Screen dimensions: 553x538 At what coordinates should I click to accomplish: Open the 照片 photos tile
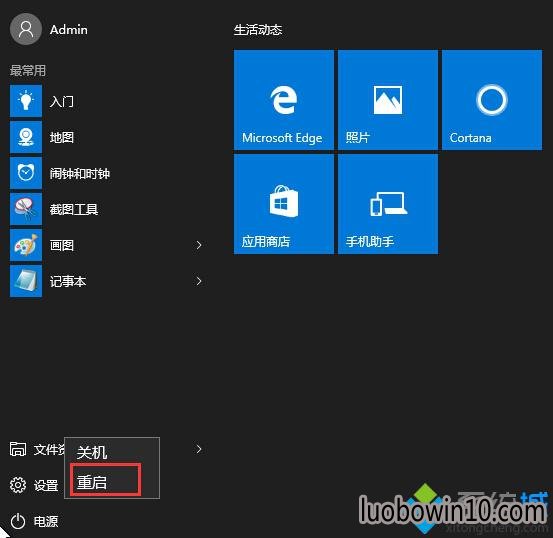tap(388, 100)
